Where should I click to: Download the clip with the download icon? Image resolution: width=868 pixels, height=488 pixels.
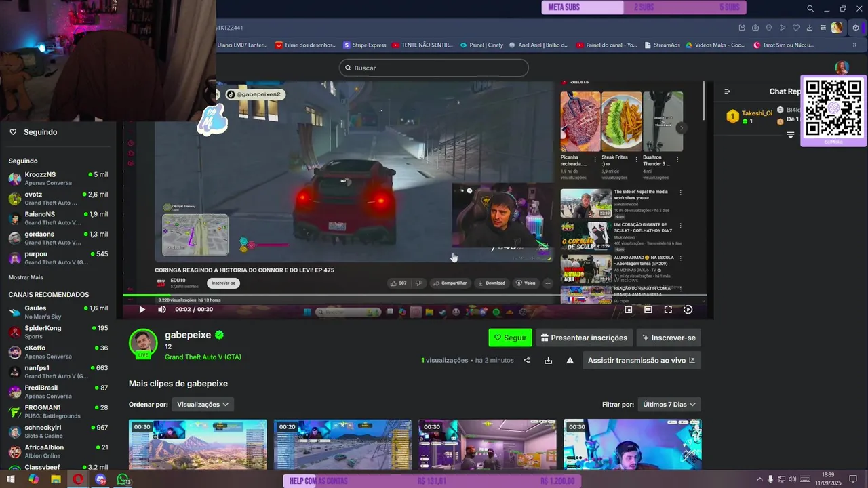[548, 361]
